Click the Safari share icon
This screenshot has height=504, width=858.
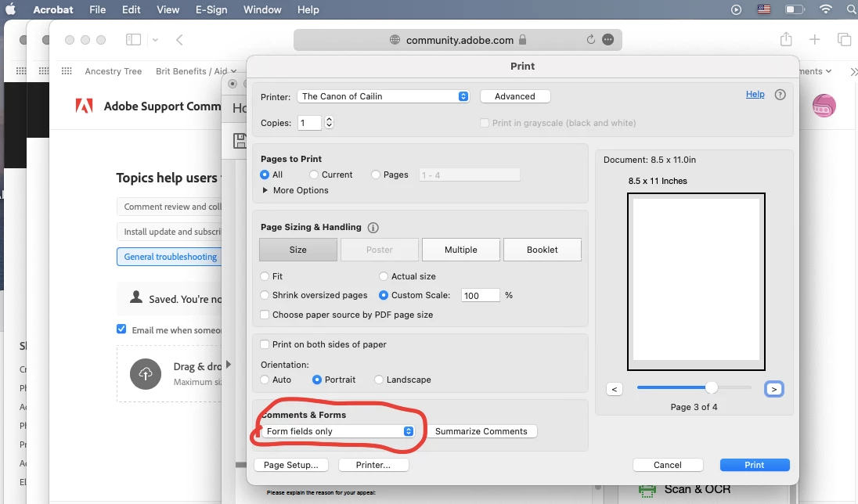tap(786, 39)
